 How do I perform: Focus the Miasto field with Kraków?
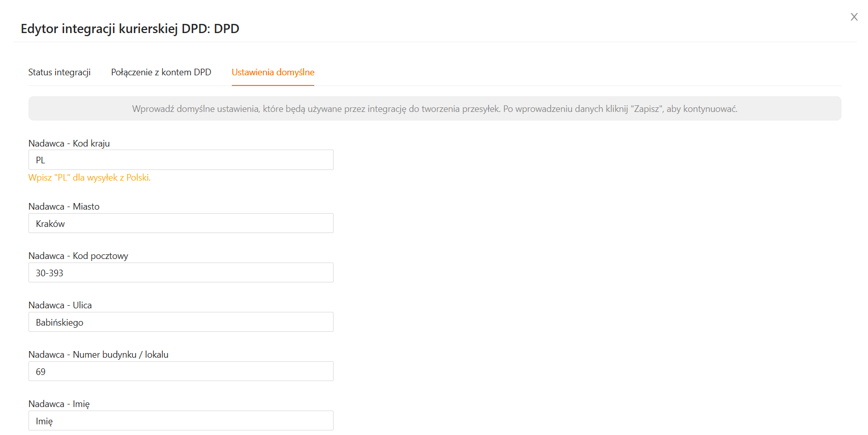pos(181,223)
